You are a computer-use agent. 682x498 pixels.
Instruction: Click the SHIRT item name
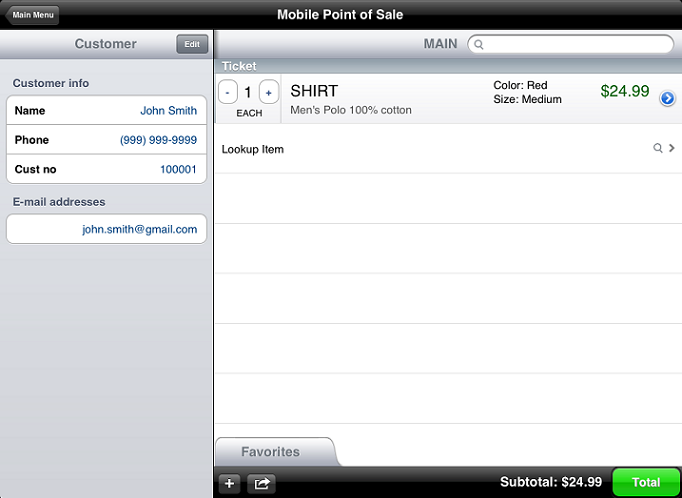tap(314, 91)
